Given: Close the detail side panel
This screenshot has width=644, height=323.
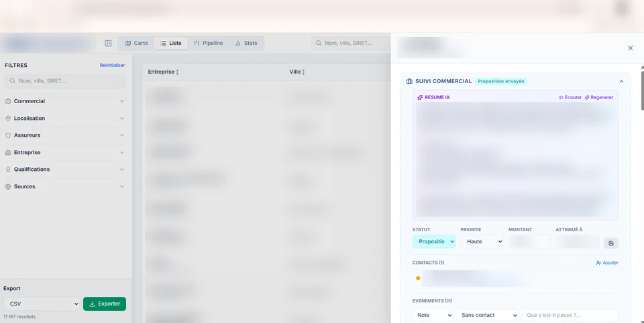Looking at the screenshot, I should point(631,48).
